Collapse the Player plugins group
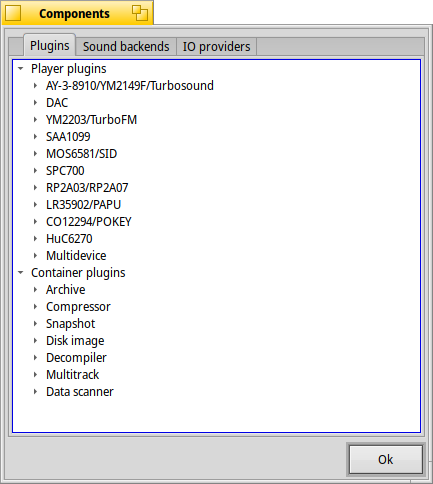Image resolution: width=433 pixels, height=484 pixels. click(21, 69)
